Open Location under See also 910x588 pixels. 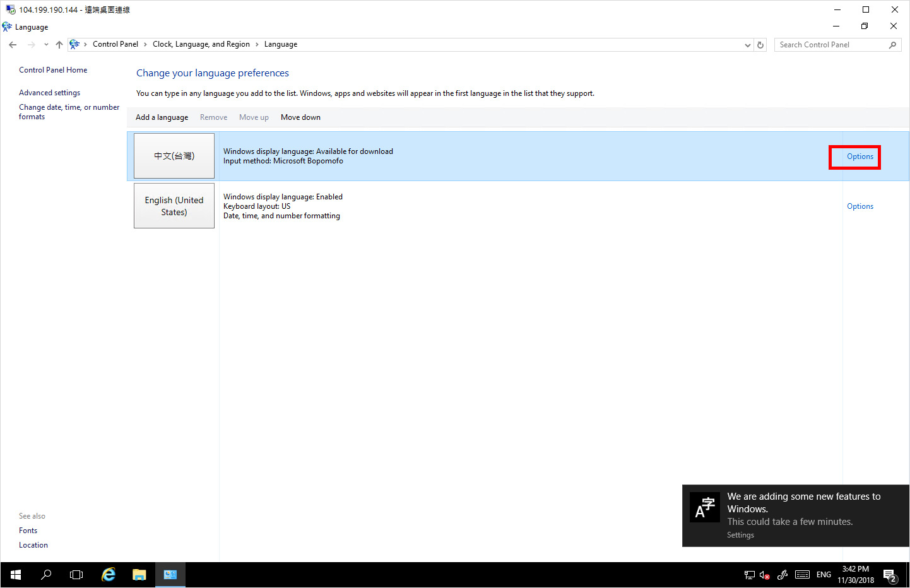[x=33, y=545]
